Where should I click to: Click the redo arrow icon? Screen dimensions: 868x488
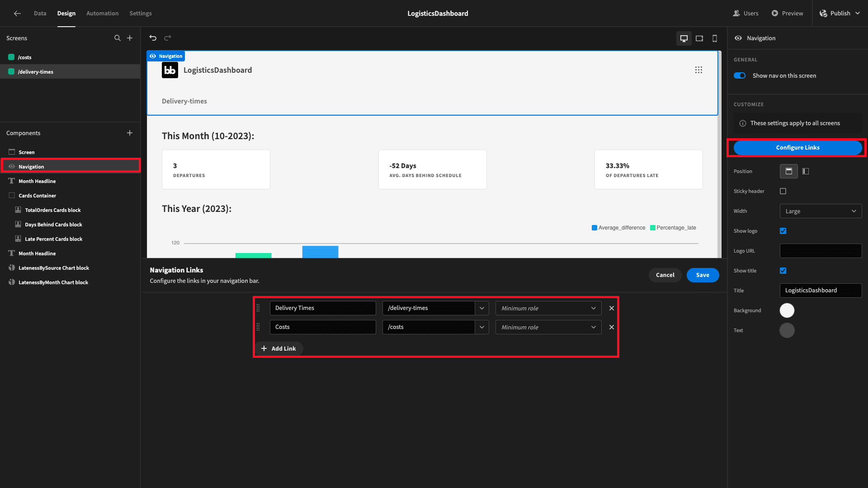click(168, 38)
